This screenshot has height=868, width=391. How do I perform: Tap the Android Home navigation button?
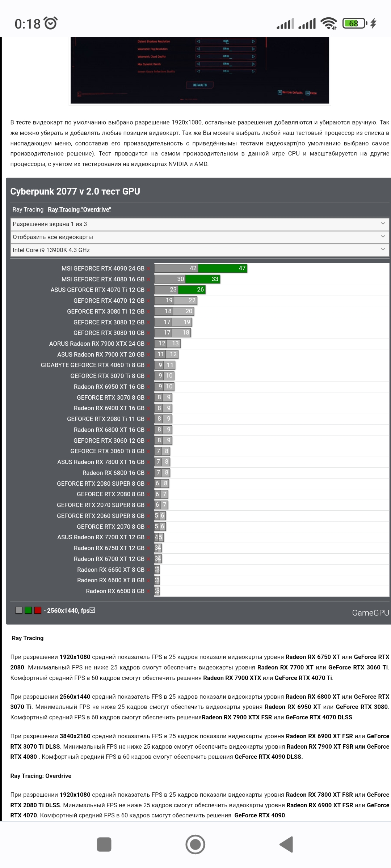click(195, 844)
